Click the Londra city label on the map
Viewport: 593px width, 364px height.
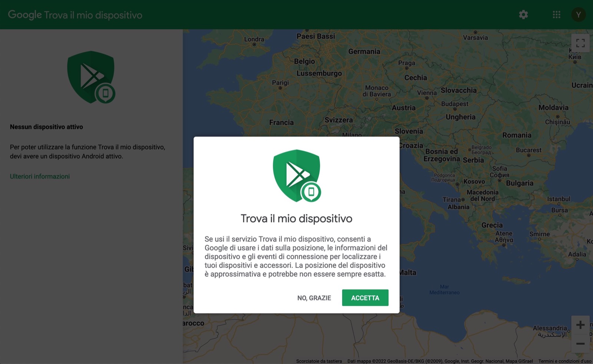[x=254, y=39]
